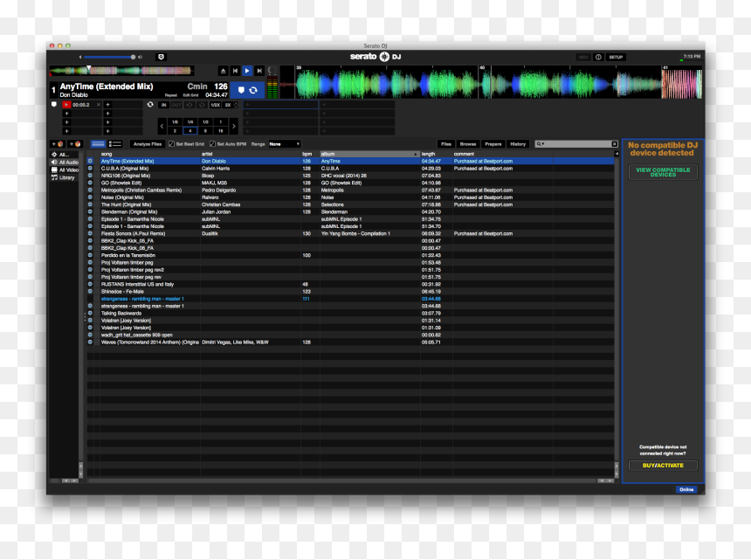The height and width of the screenshot is (560, 751).
Task: Shift loop sizes right with arrow
Action: pyautogui.click(x=234, y=127)
